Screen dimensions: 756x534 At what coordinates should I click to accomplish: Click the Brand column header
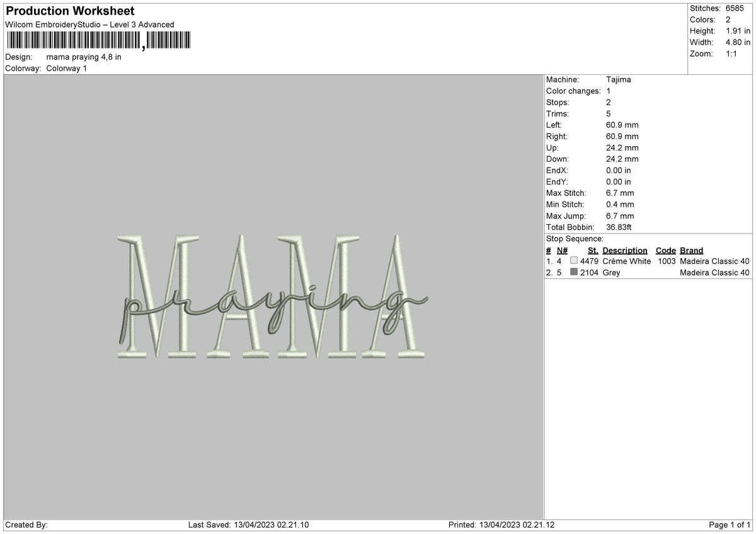(x=691, y=250)
